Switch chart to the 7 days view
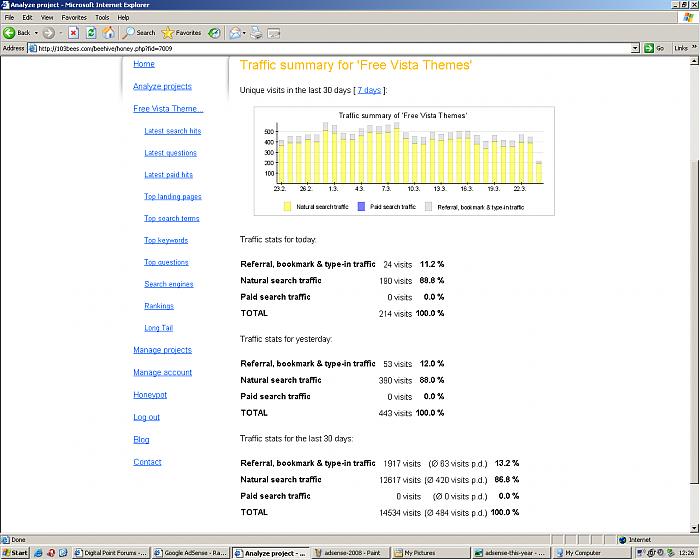This screenshot has height=560, width=700. coord(369,90)
